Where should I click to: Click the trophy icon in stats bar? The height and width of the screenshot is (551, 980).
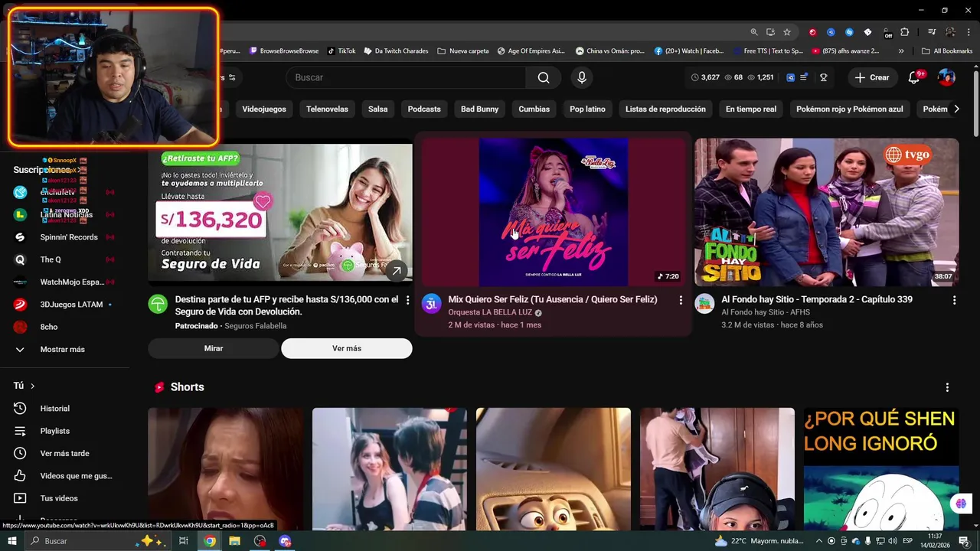point(824,77)
